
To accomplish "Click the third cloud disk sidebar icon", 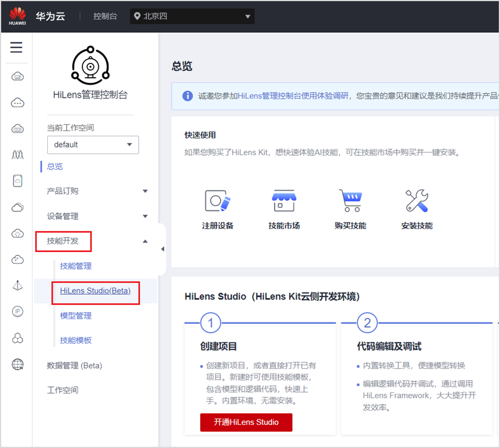I will 17,129.
